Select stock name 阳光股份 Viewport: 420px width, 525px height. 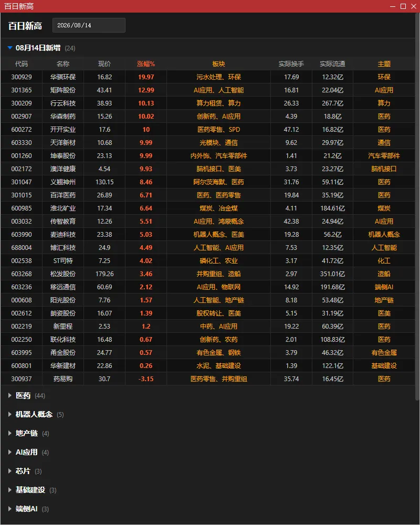click(x=63, y=300)
